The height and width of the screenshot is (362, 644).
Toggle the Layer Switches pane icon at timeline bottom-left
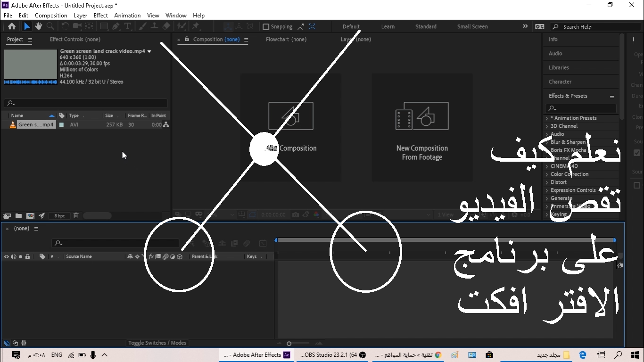point(7,343)
